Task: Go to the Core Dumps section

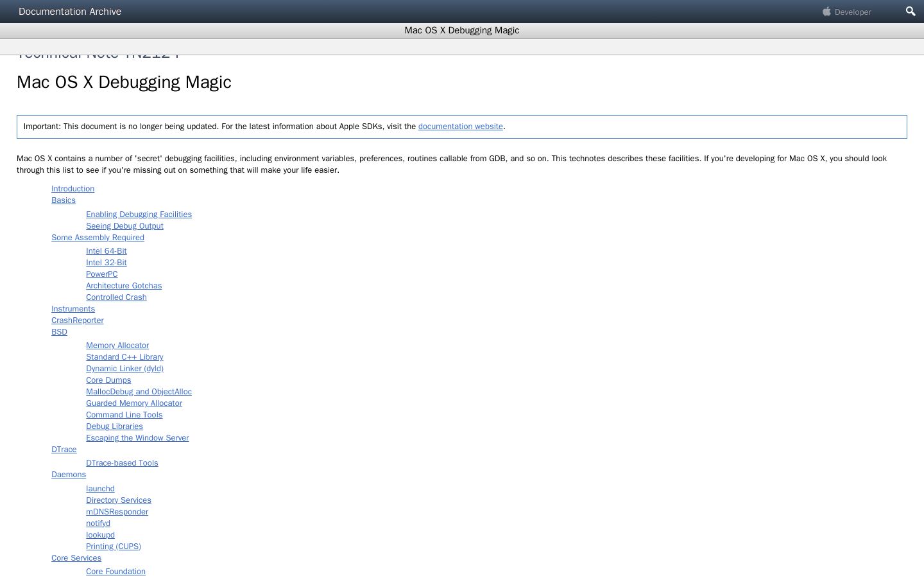Action: 108,380
